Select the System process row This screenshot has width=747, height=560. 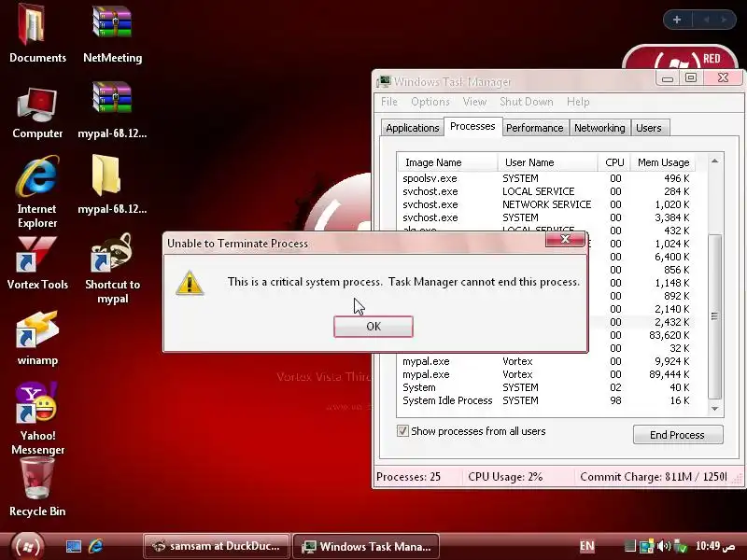pos(546,387)
